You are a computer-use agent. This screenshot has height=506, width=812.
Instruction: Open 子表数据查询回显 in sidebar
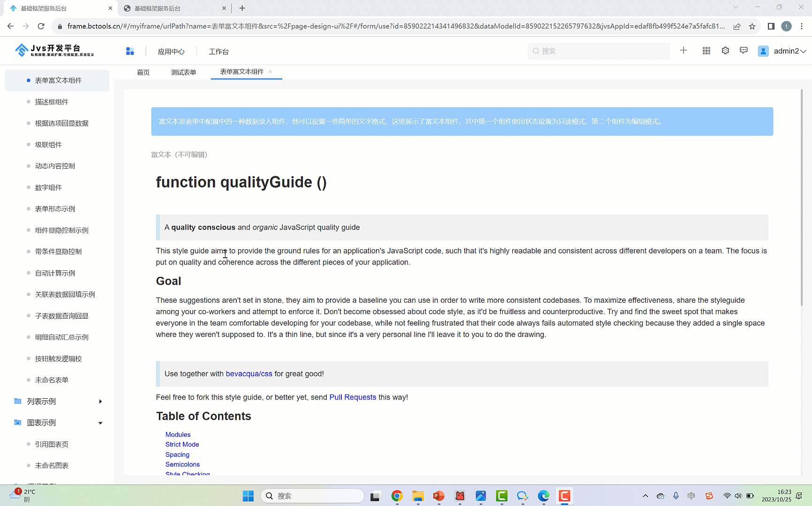[61, 316]
